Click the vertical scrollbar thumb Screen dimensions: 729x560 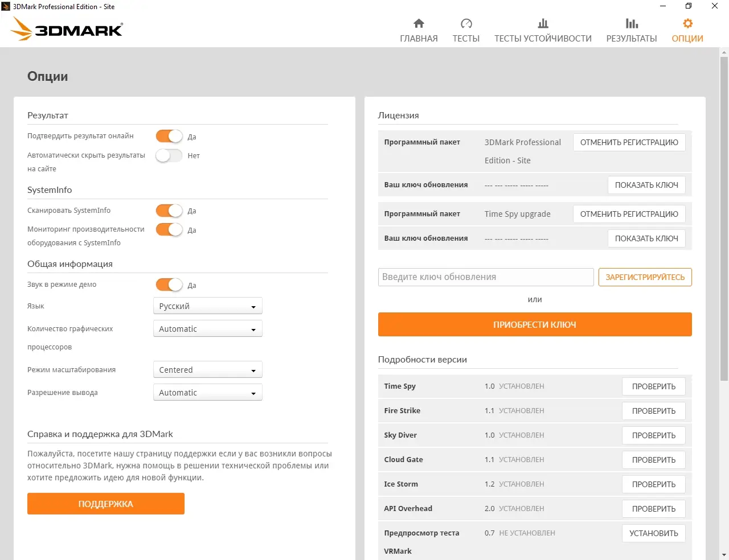tap(724, 219)
